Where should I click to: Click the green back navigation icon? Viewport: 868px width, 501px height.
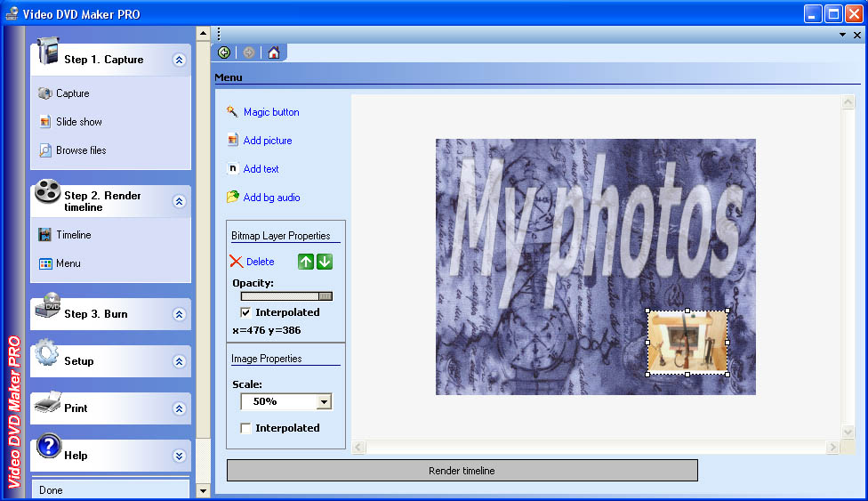(224, 53)
